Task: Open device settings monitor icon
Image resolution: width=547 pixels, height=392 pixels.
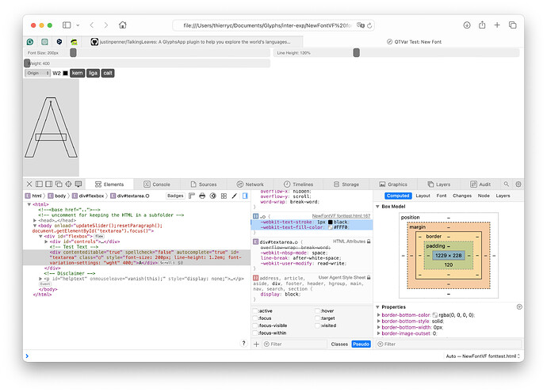Action: (x=78, y=184)
